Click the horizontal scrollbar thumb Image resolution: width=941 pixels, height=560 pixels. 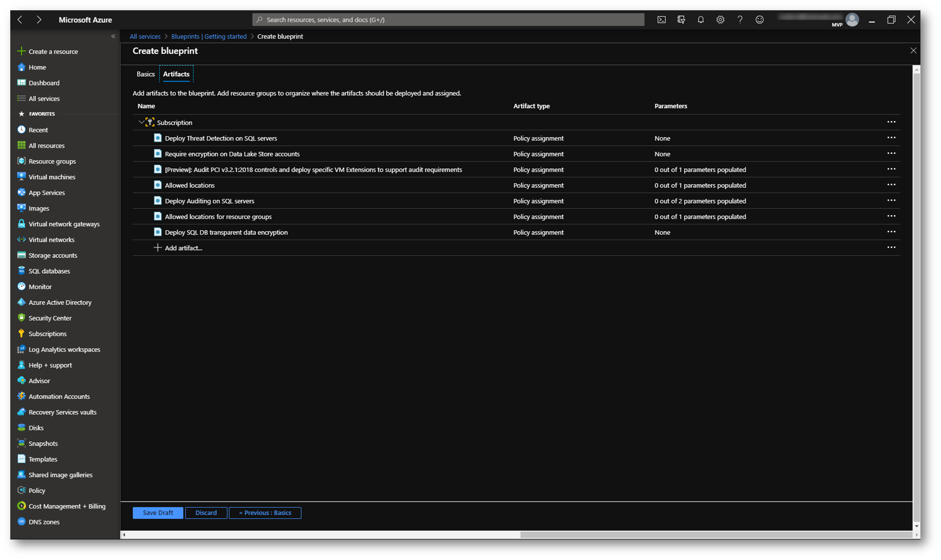point(716,535)
